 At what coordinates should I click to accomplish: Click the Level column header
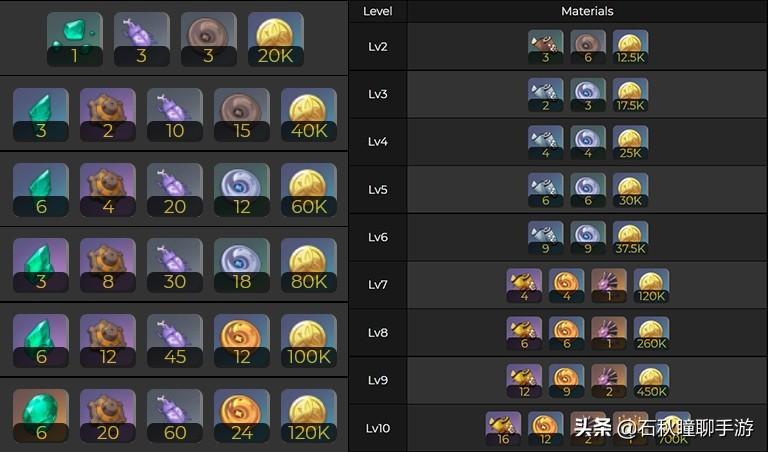[x=378, y=11]
